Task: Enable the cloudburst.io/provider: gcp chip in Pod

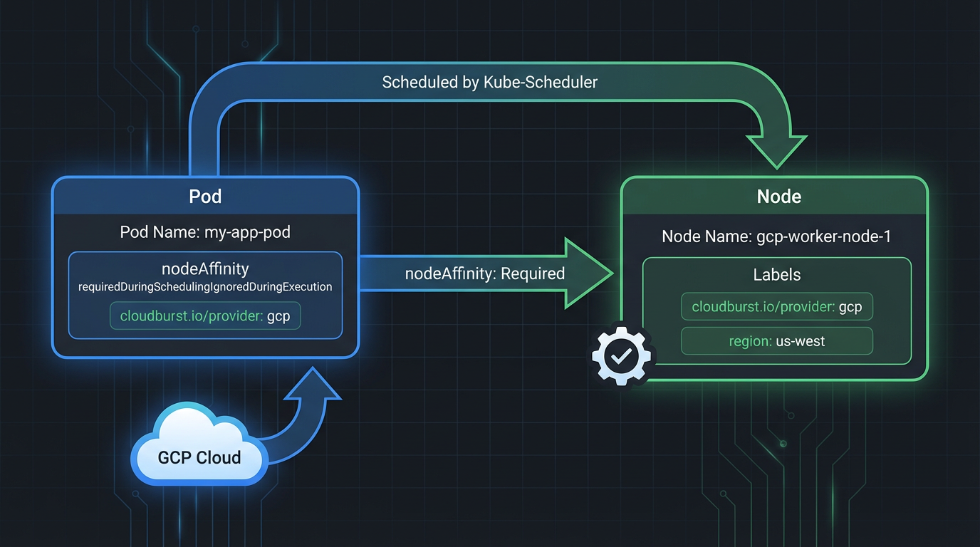Action: coord(204,316)
